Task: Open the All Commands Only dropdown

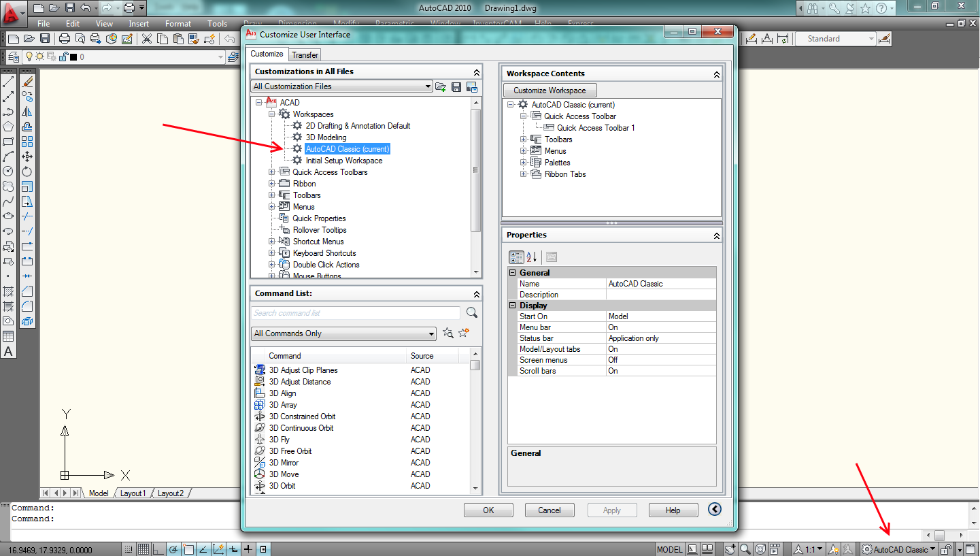Action: coord(343,333)
